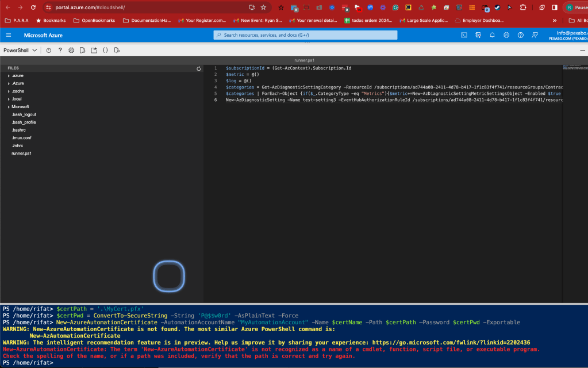Click the Steam extension icon

pyautogui.click(x=497, y=7)
